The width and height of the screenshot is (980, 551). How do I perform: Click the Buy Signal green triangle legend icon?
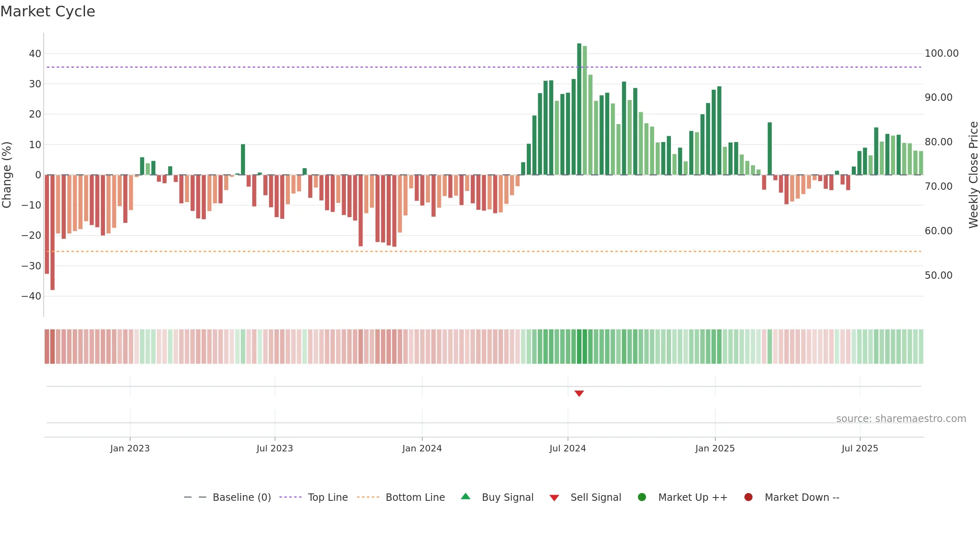[x=465, y=497]
